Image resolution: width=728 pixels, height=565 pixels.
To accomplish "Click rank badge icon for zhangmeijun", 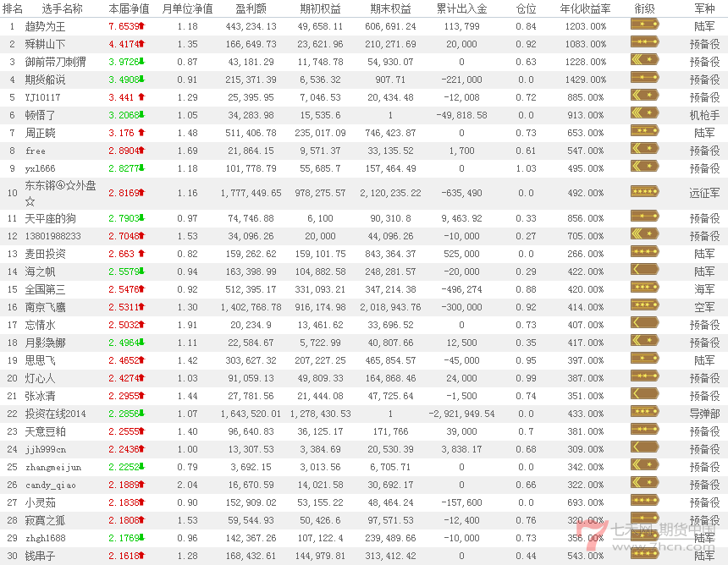I will 645,465.
